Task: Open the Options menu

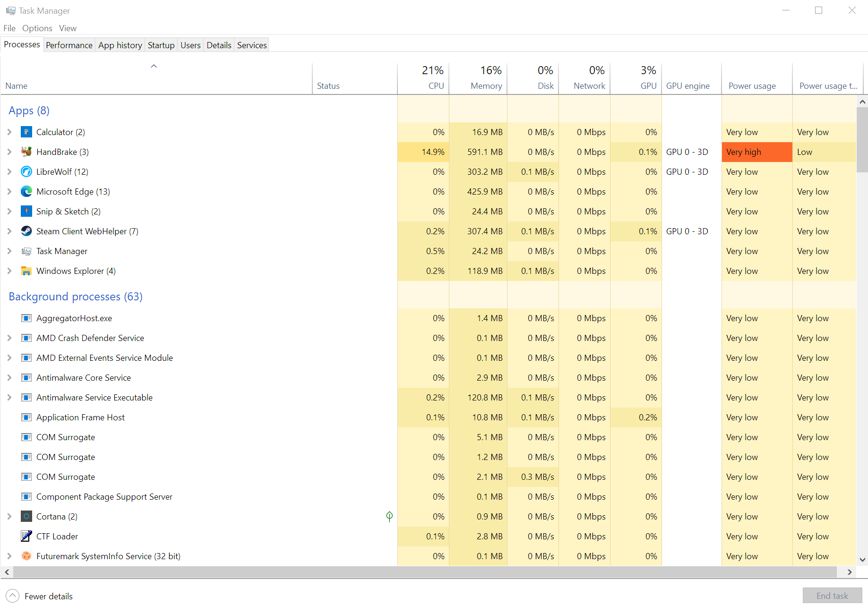Action: [37, 28]
